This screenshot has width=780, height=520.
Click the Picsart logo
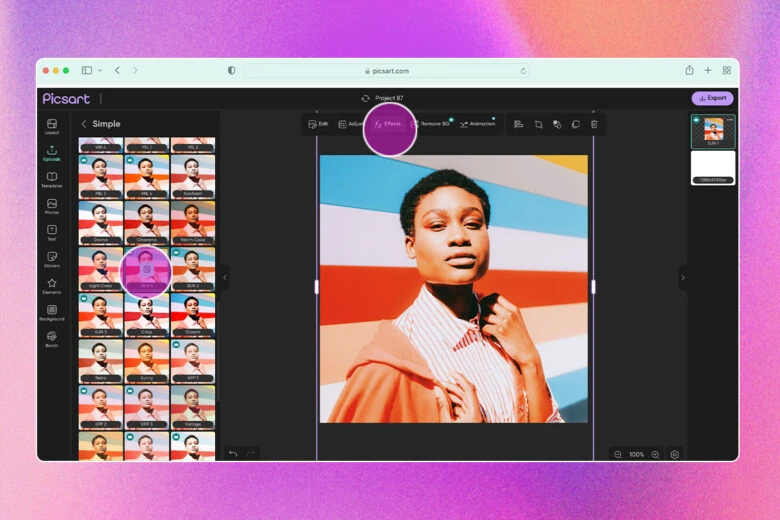[x=66, y=99]
